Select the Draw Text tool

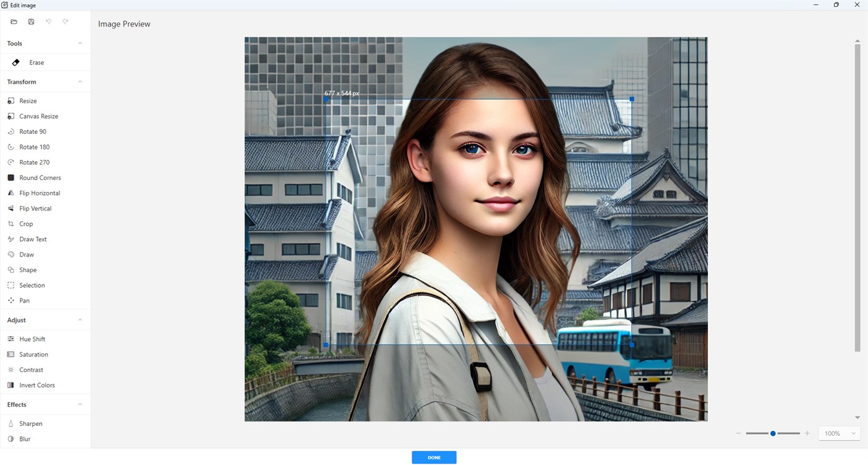tap(34, 239)
